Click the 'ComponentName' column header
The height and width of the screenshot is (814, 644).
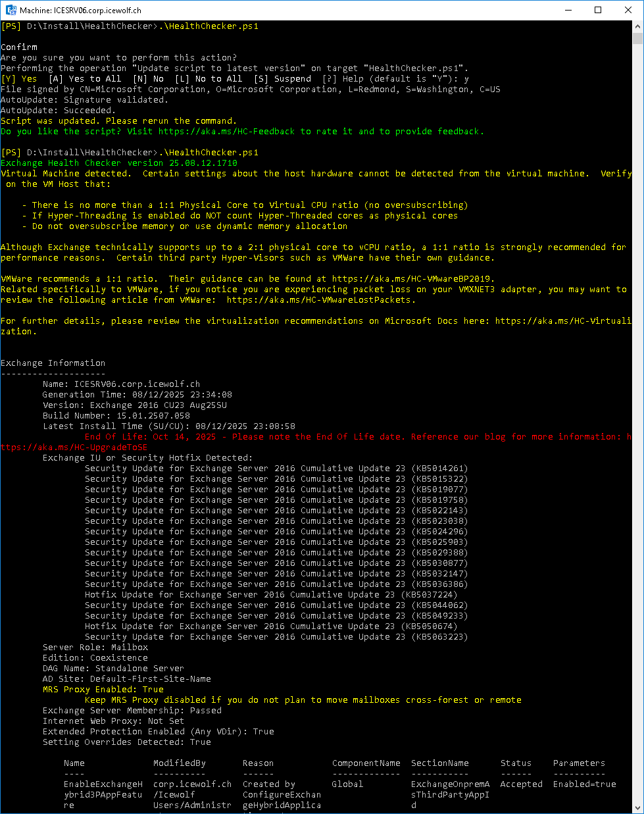click(x=366, y=763)
